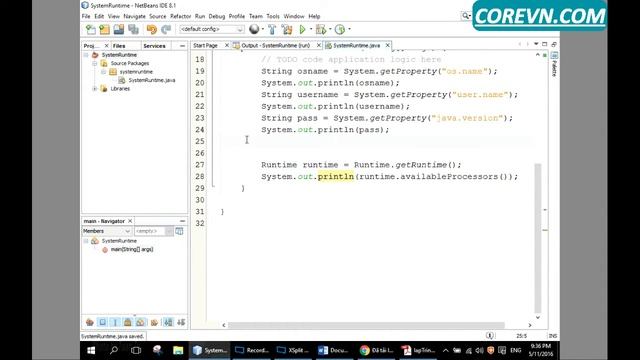640x360 pixels.
Task: Click the scroll down arrow in editor
Action: [x=538, y=317]
